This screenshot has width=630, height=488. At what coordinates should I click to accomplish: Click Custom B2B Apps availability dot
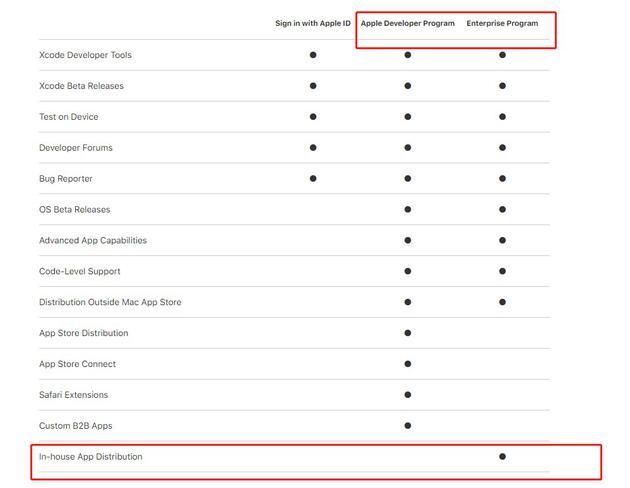408,426
